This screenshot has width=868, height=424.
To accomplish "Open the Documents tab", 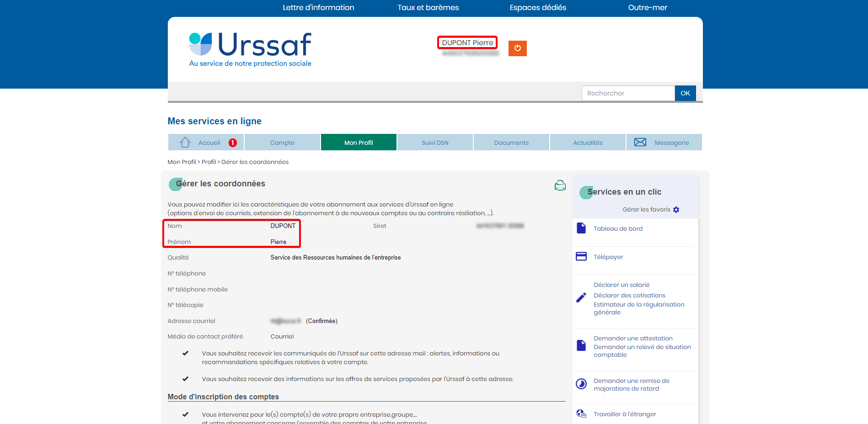I will 511,143.
